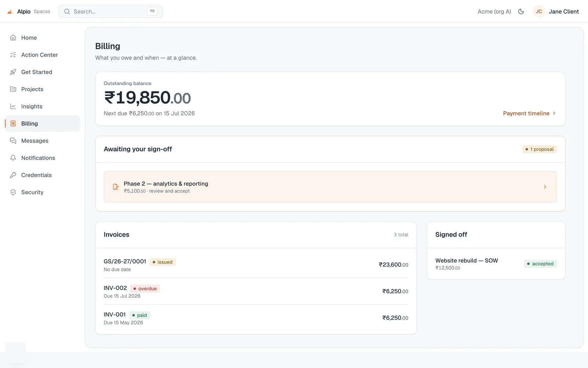Select Insights in the sidebar

point(43,106)
